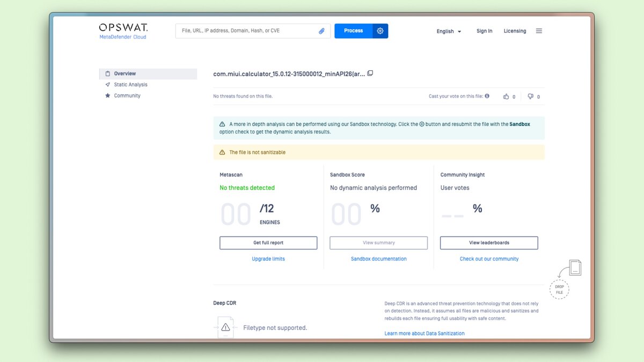Click the '/12 ENGINES' count
644x362 pixels.
270,214
